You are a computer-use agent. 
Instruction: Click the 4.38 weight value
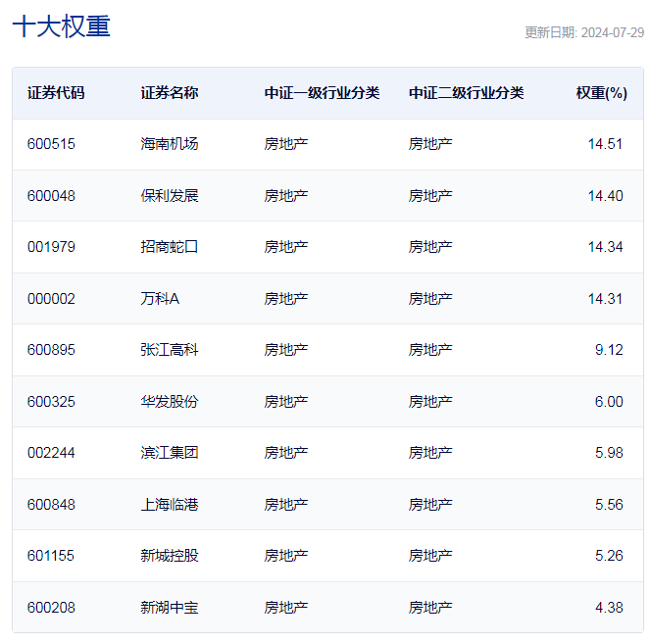(x=609, y=608)
